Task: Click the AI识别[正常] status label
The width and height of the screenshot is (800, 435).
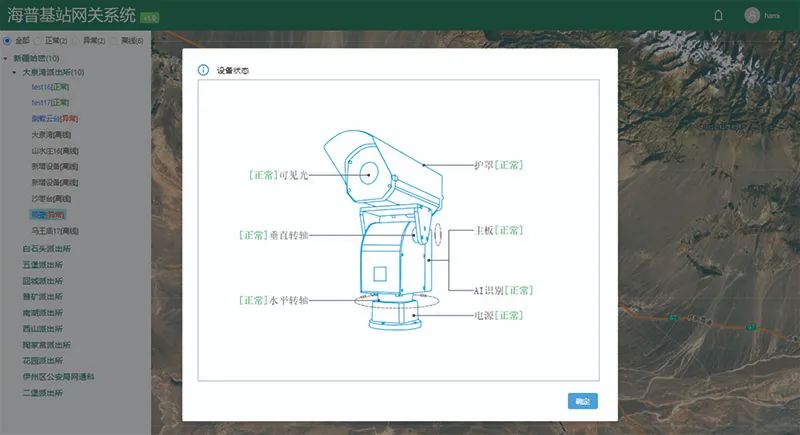Action: tap(503, 291)
